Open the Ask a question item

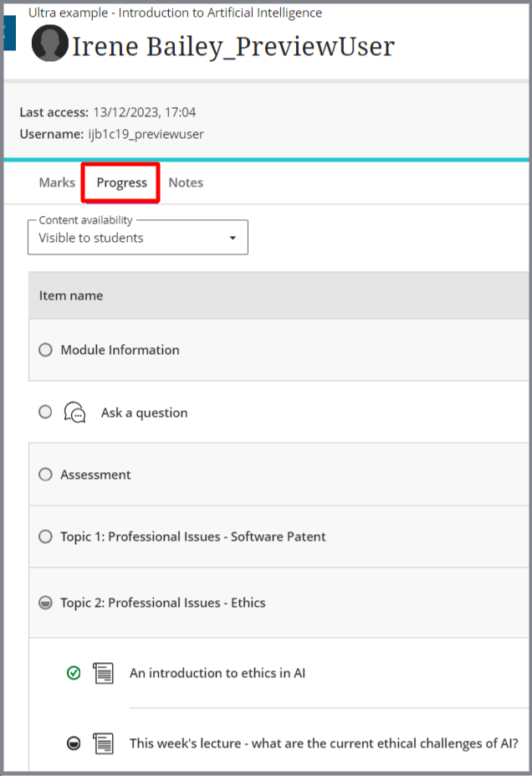tap(144, 413)
